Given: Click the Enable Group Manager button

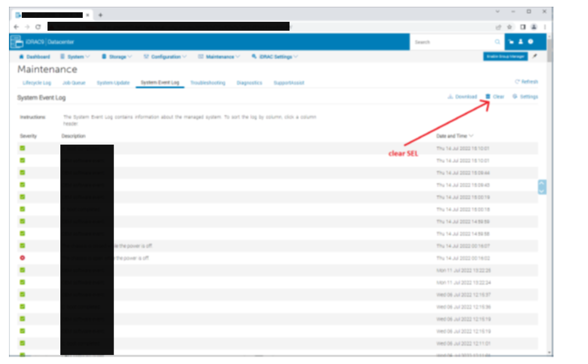Looking at the screenshot, I should point(505,56).
